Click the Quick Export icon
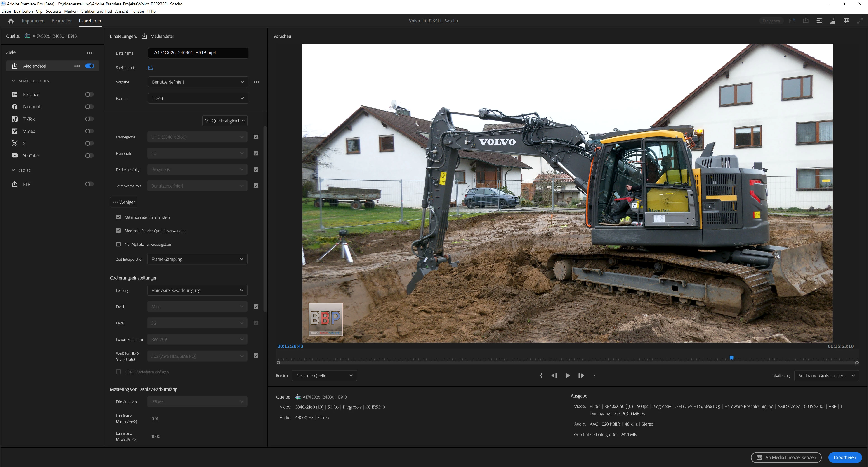The width and height of the screenshot is (868, 467). click(806, 21)
